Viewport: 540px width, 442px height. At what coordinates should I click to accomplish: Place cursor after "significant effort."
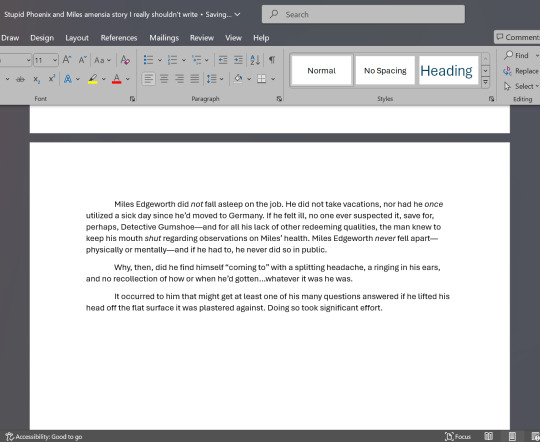(383, 308)
